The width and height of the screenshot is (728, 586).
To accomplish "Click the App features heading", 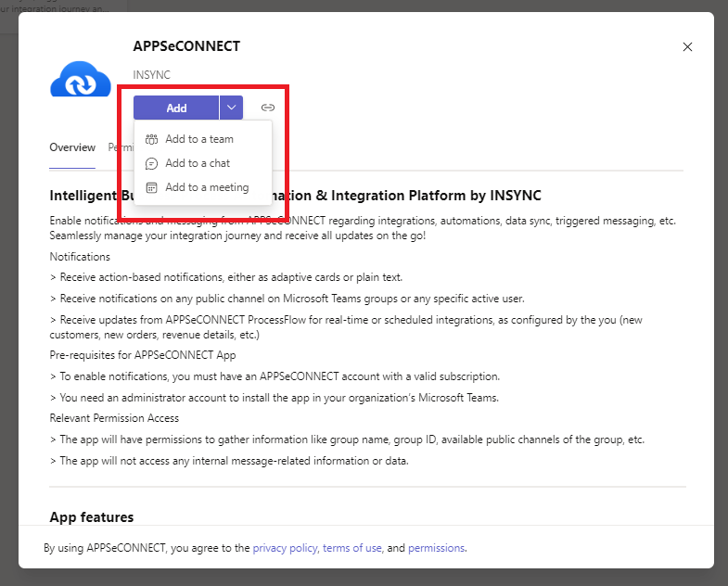I will pos(92,516).
